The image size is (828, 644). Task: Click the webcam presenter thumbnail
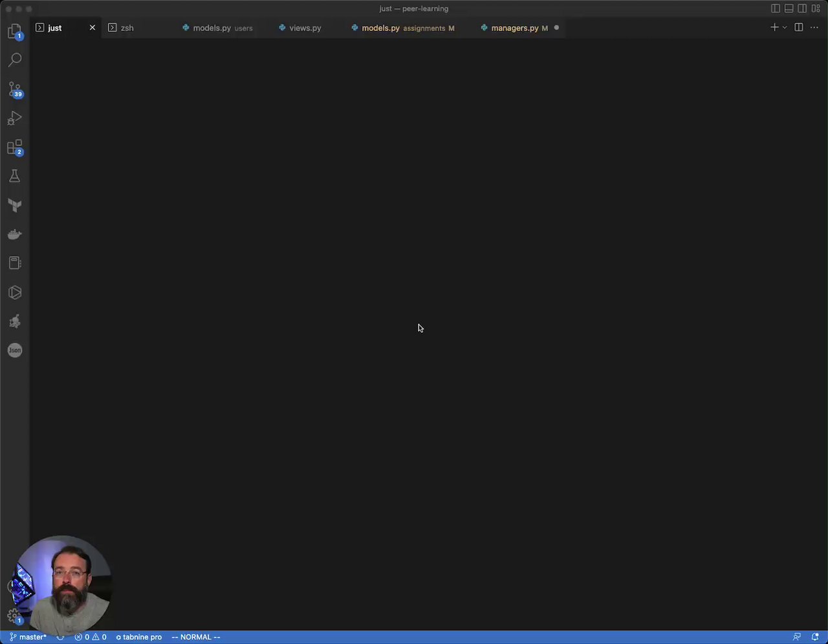pyautogui.click(x=63, y=585)
